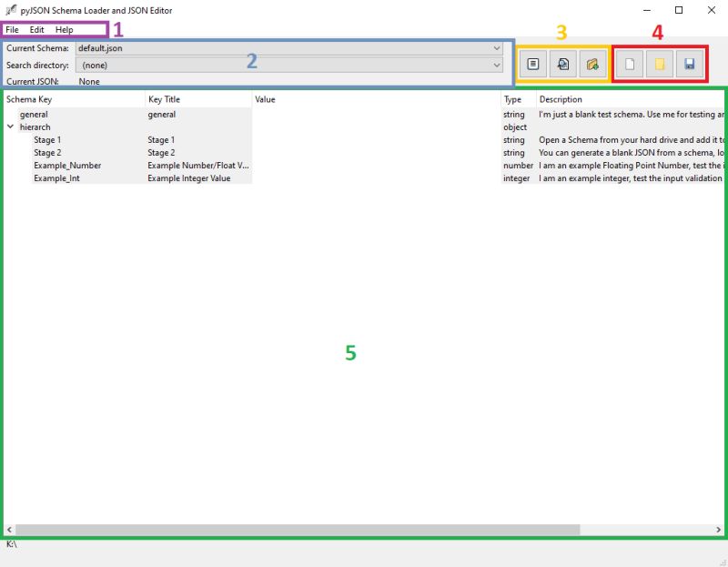Click the second toolbar icon in the yellow group
This screenshot has width=728, height=567.
click(x=562, y=64)
